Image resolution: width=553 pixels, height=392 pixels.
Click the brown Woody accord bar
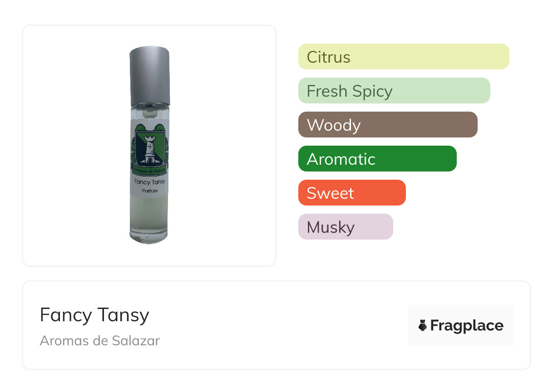tap(387, 125)
